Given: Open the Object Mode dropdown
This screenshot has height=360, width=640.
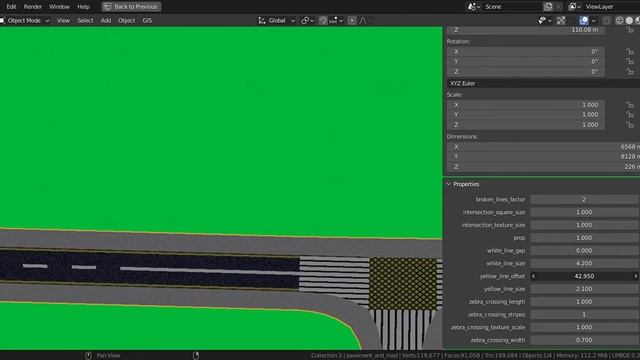Looking at the screenshot, I should coord(25,20).
